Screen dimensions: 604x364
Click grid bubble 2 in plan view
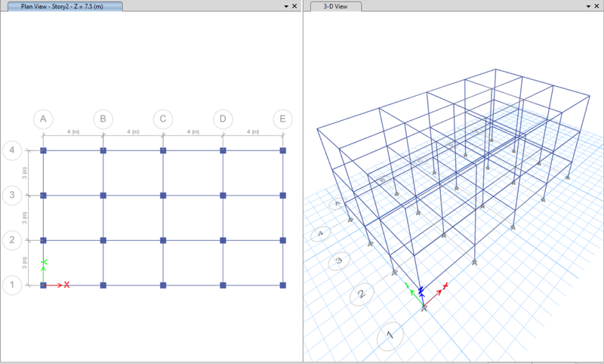pos(12,240)
